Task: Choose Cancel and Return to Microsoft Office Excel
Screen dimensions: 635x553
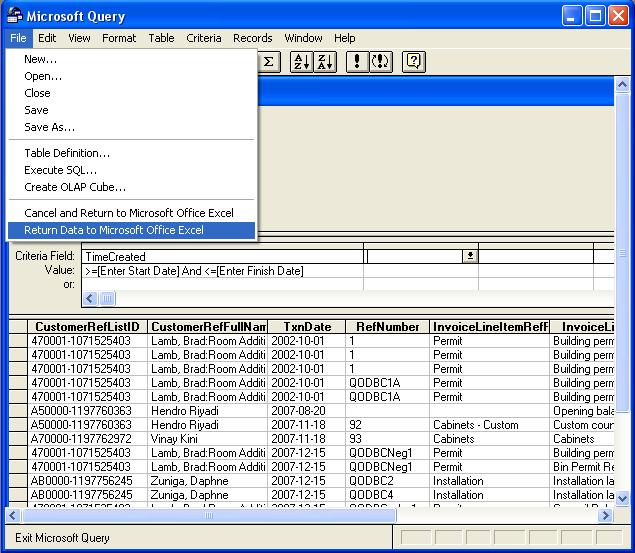Action: (x=132, y=213)
